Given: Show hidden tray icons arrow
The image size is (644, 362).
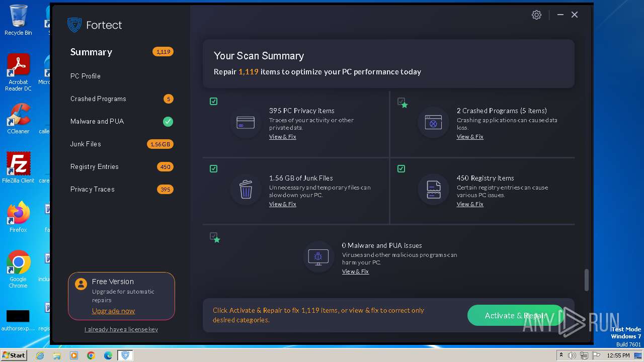Looking at the screenshot, I should click(x=561, y=355).
